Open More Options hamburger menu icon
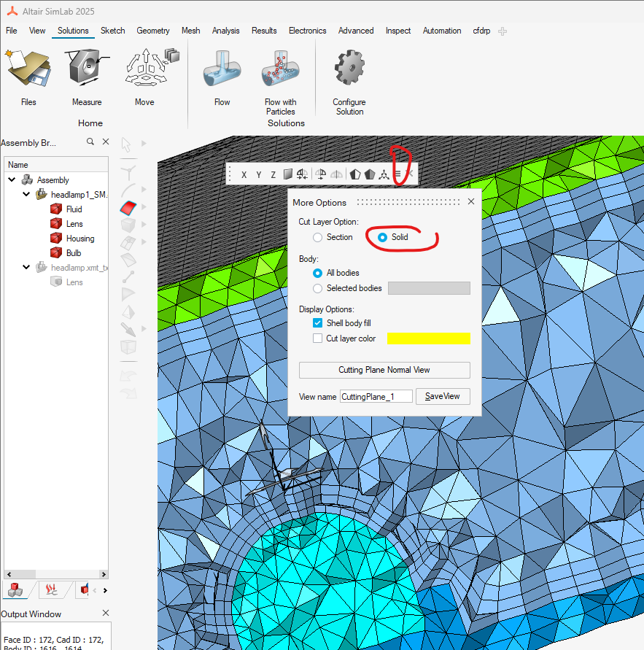The width and height of the screenshot is (644, 650). pos(397,174)
